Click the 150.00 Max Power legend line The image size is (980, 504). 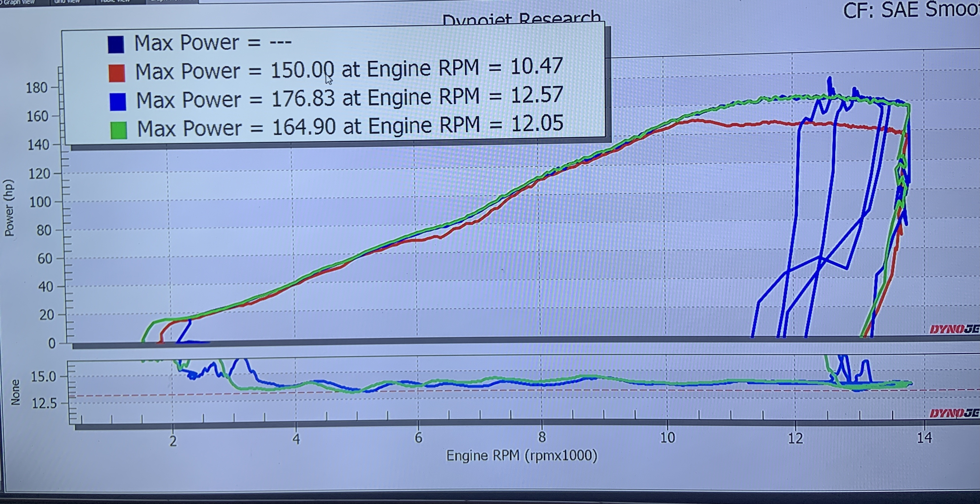(349, 70)
